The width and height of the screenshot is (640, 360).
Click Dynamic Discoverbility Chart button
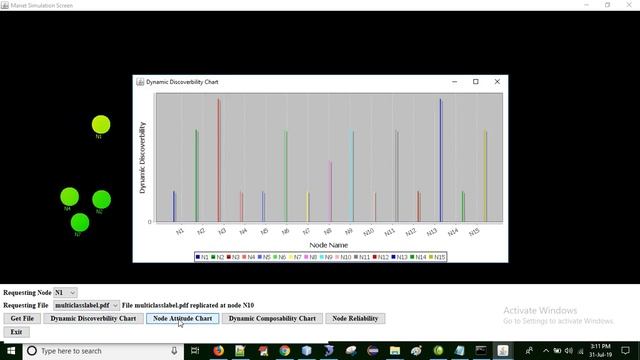[x=93, y=318]
